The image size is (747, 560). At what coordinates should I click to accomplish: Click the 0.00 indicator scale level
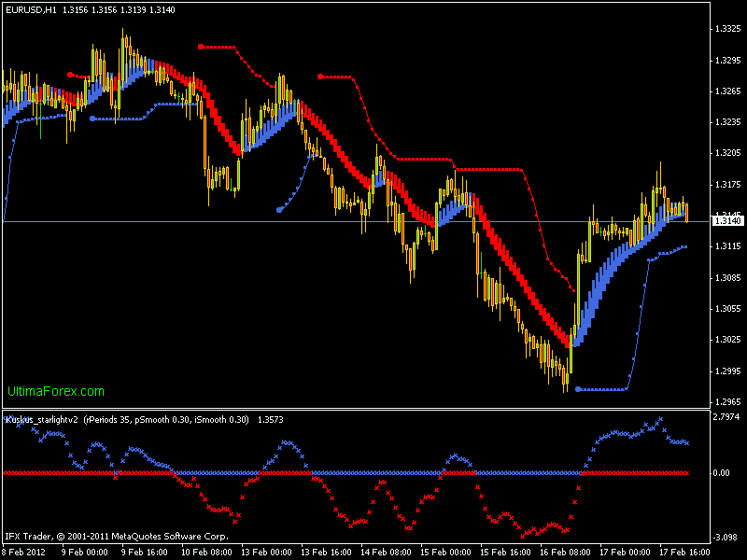(x=722, y=473)
